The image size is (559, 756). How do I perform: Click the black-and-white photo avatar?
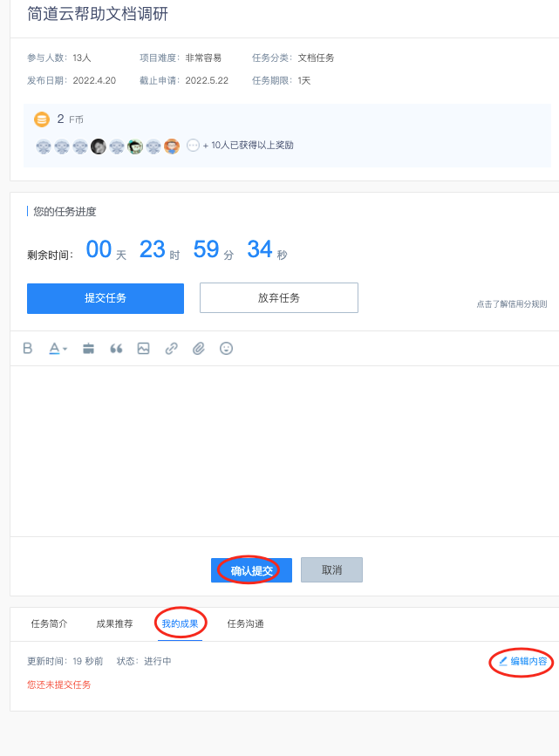coord(99,146)
